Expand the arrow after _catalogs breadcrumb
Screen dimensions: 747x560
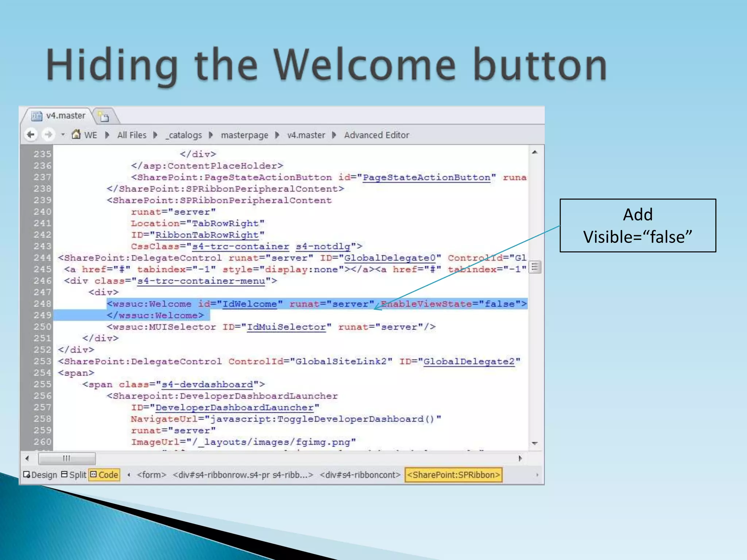[x=211, y=135]
